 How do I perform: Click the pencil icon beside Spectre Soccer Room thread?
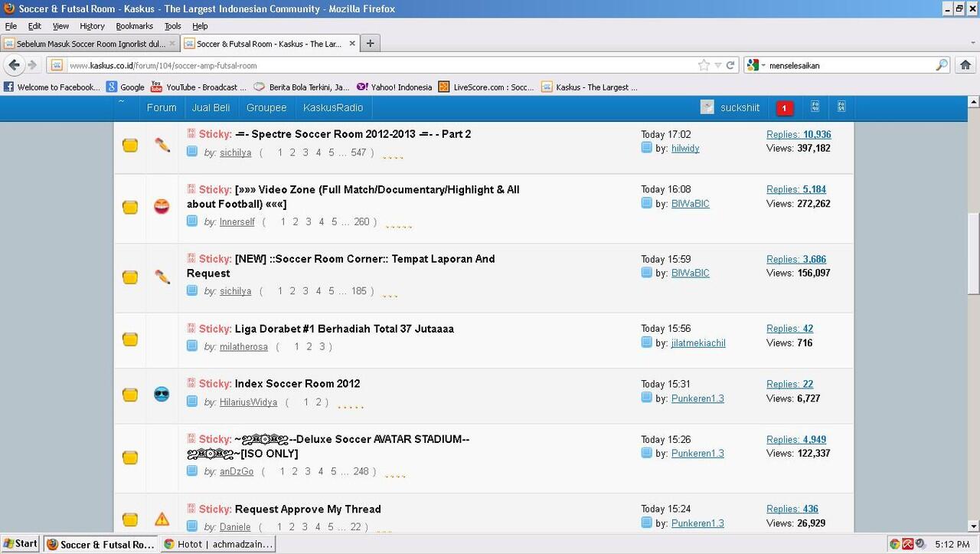162,145
